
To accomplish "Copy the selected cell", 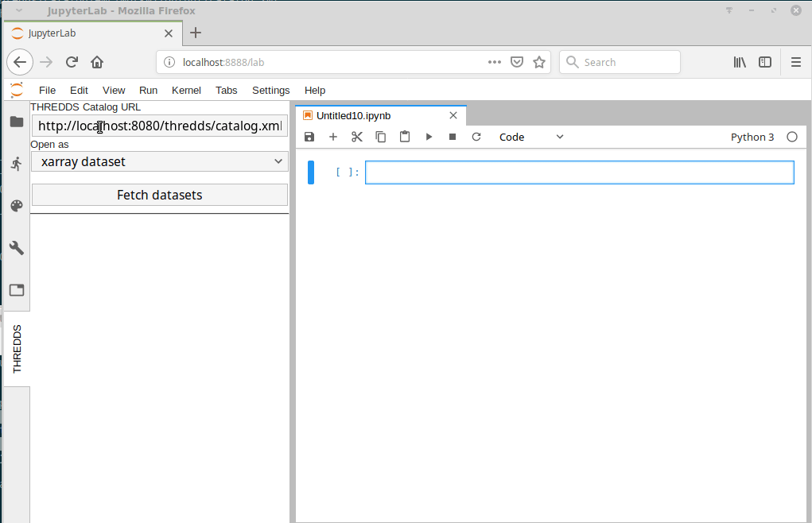I will [x=380, y=137].
